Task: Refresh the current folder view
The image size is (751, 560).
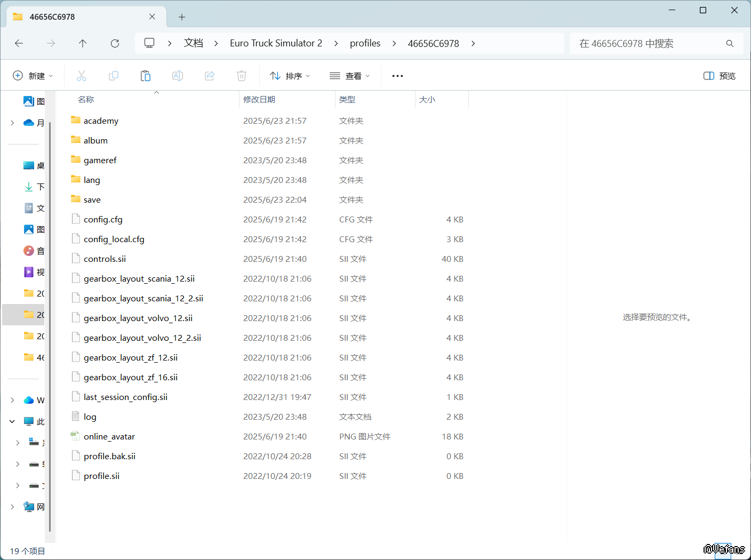Action: (x=115, y=43)
